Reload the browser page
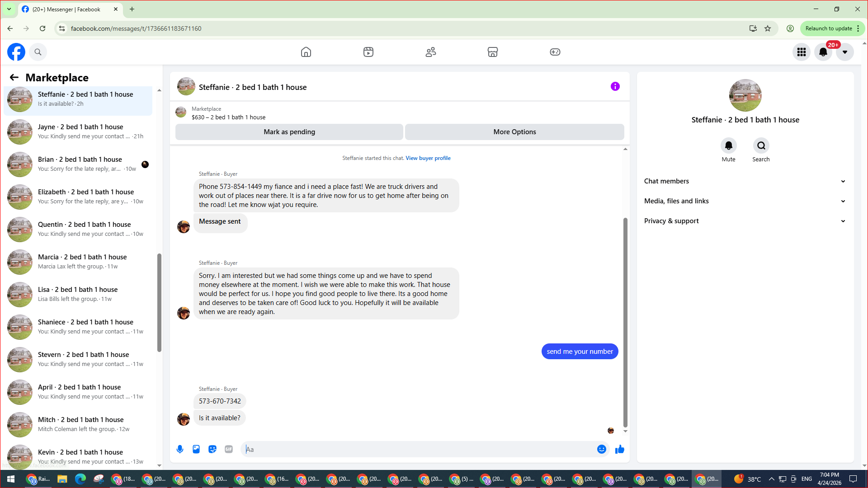Screen dimensions: 868x488 point(42,28)
